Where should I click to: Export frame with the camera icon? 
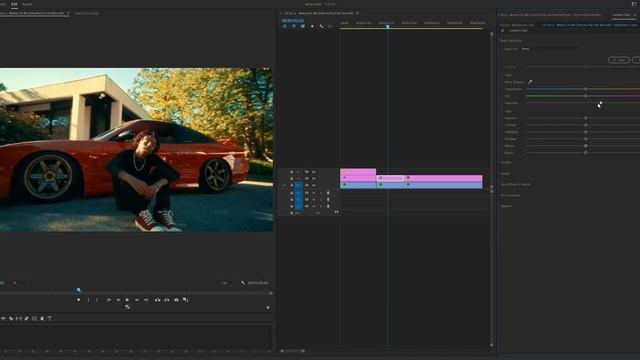click(x=176, y=300)
